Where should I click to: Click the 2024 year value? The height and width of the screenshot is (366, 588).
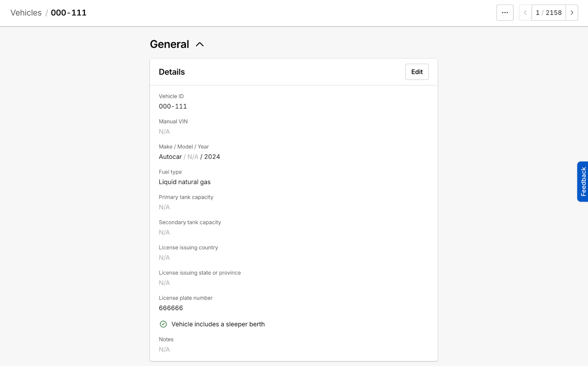tap(212, 157)
